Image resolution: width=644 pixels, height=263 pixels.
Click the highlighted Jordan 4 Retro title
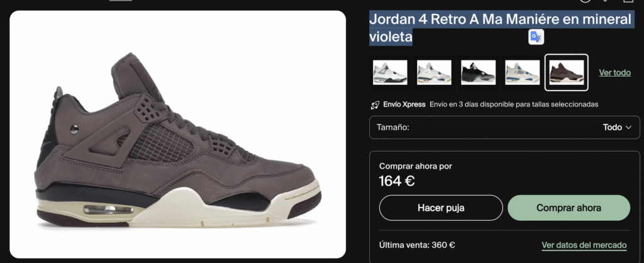[500, 28]
